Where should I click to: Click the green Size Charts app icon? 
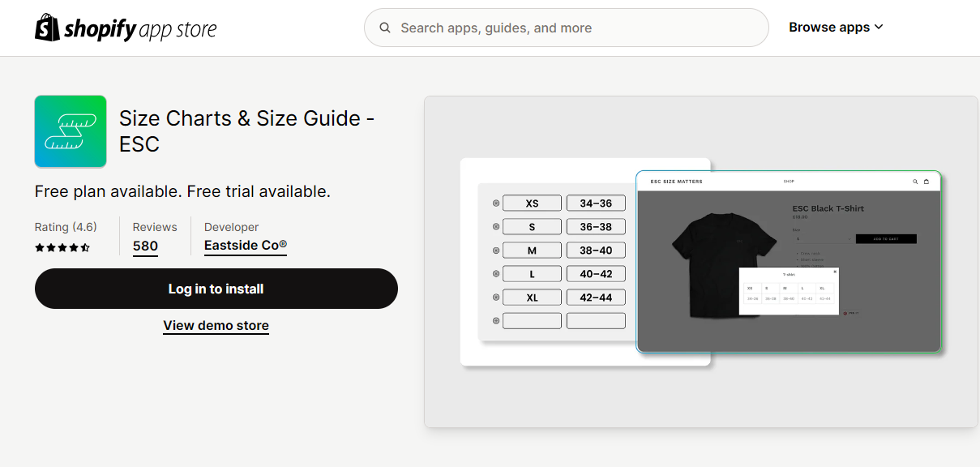tap(70, 131)
